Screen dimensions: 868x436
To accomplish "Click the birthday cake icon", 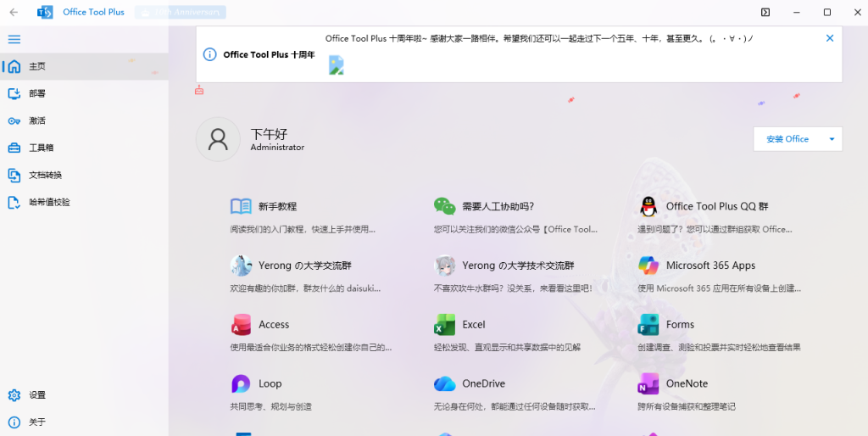I will tap(199, 90).
